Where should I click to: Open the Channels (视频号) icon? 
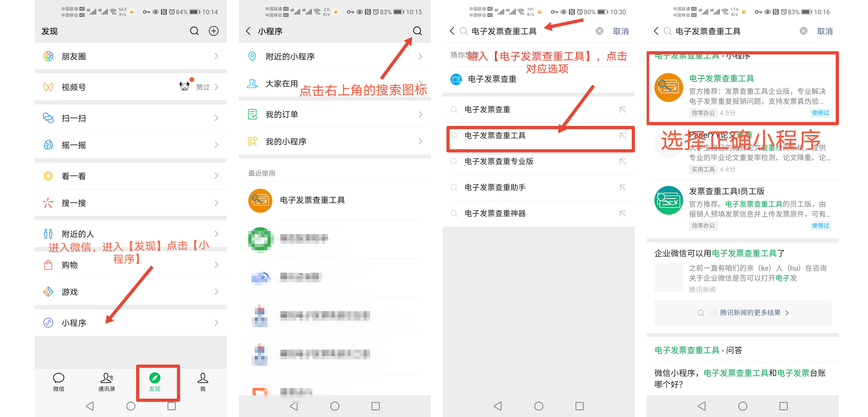tap(48, 87)
